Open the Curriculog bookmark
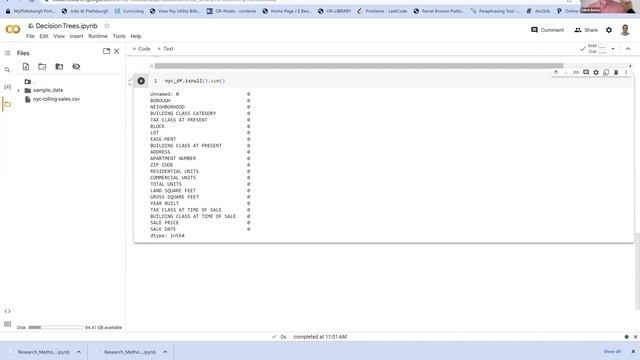 tap(129, 11)
